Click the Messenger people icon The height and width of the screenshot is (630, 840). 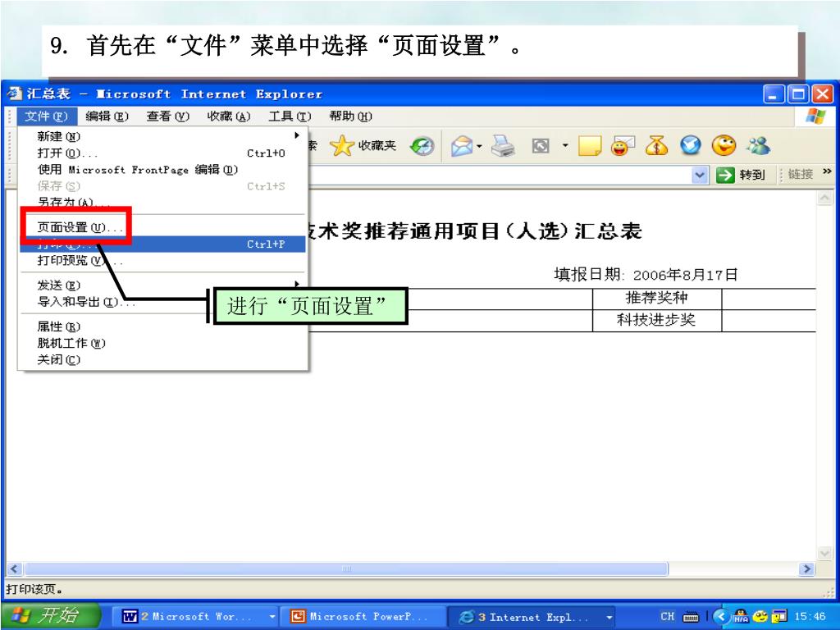click(759, 146)
